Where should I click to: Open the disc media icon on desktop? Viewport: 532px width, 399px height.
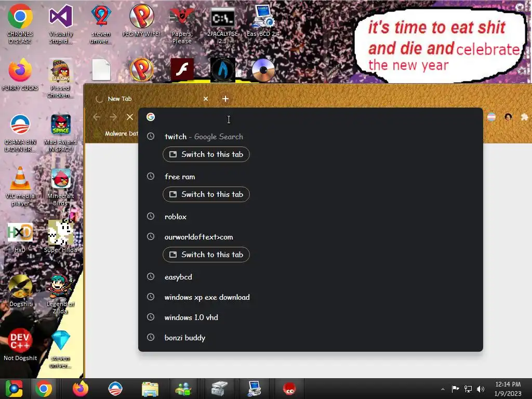pyautogui.click(x=263, y=70)
